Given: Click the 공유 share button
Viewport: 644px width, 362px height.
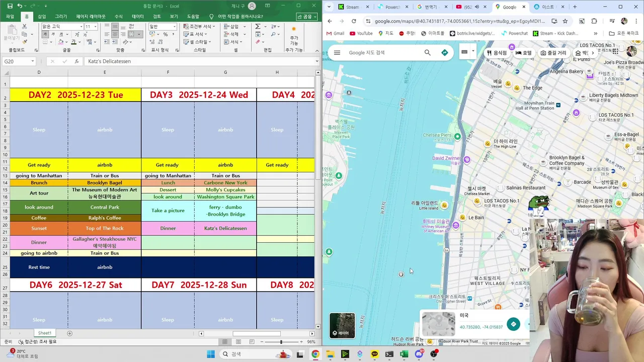Looking at the screenshot, I should (307, 17).
